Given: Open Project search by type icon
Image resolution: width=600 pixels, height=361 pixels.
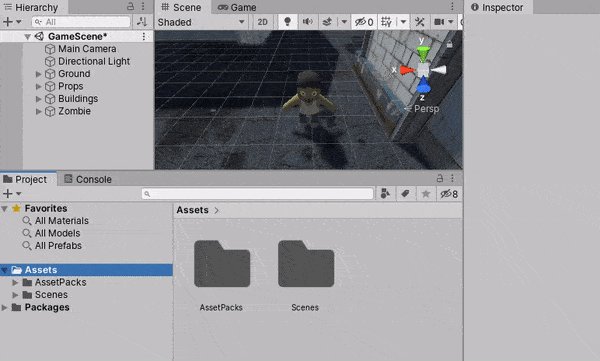Looking at the screenshot, I should [385, 194].
